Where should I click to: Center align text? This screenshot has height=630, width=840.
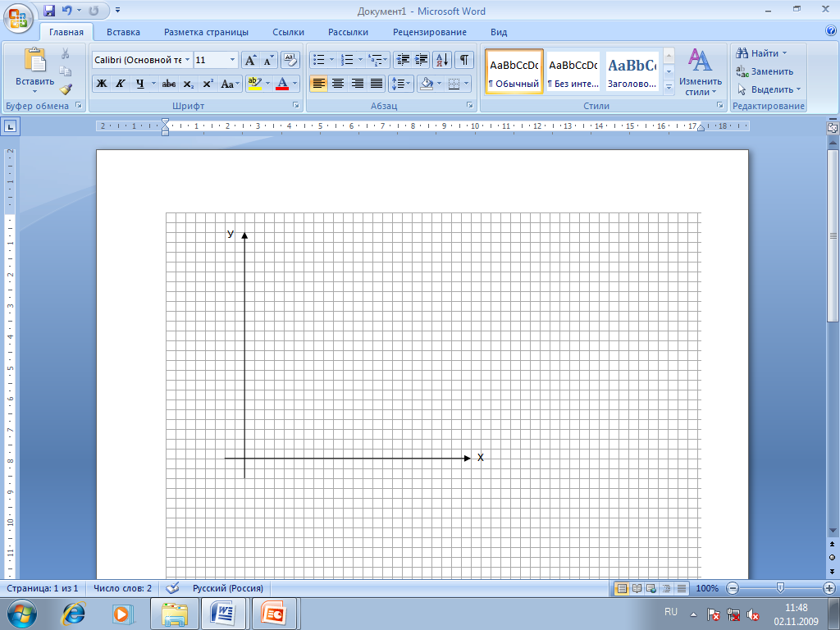coord(338,84)
